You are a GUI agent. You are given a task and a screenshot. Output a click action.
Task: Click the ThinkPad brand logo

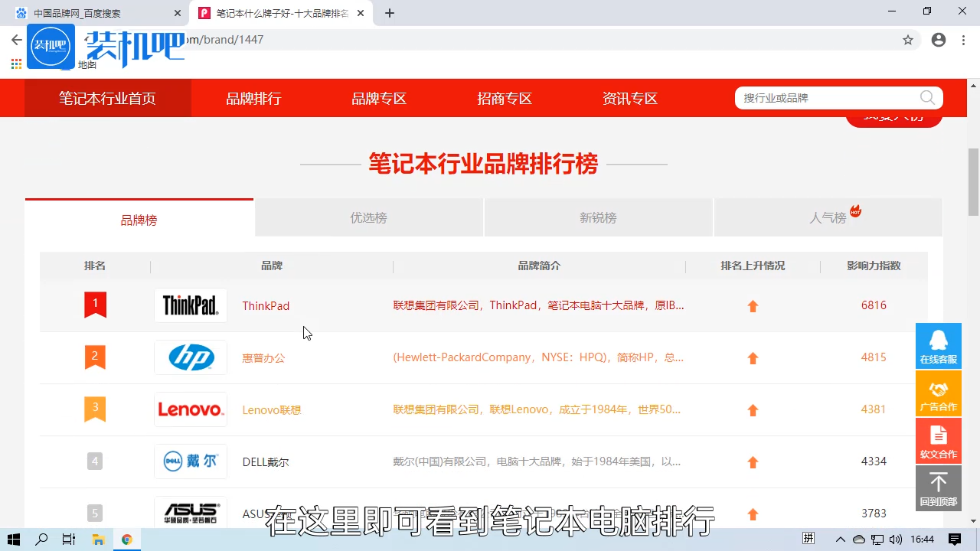[190, 305]
